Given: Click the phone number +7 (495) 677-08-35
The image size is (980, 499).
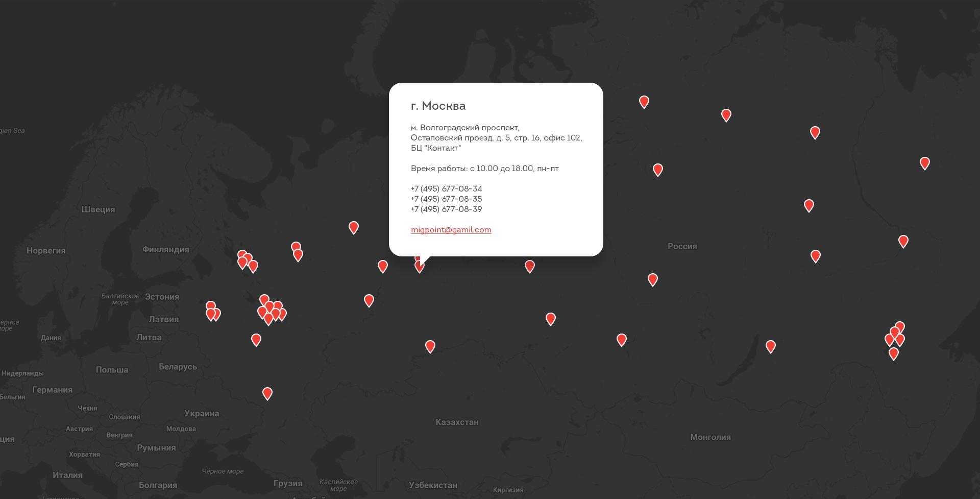Looking at the screenshot, I should click(446, 199).
